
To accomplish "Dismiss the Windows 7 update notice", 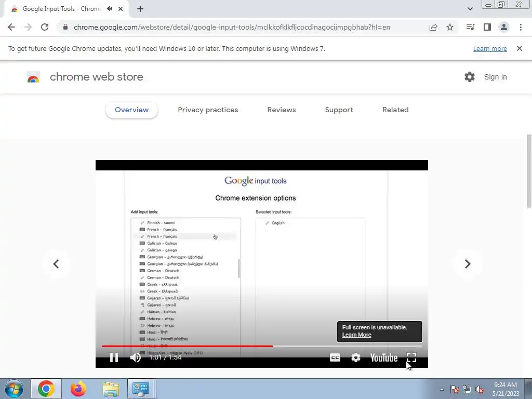I will click(x=520, y=48).
